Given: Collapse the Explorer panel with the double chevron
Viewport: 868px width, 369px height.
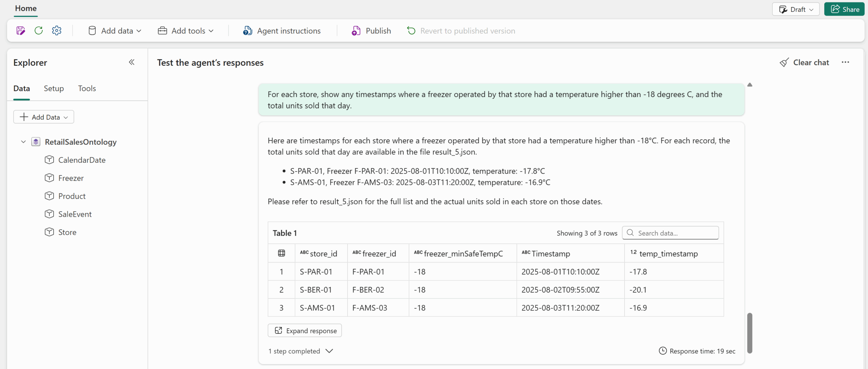Looking at the screenshot, I should (132, 62).
